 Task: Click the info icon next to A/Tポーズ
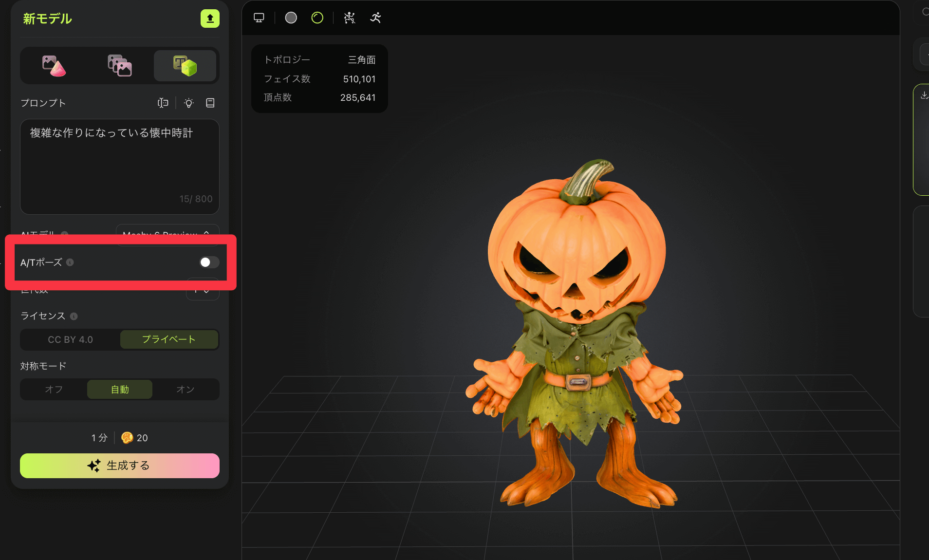pyautogui.click(x=70, y=262)
